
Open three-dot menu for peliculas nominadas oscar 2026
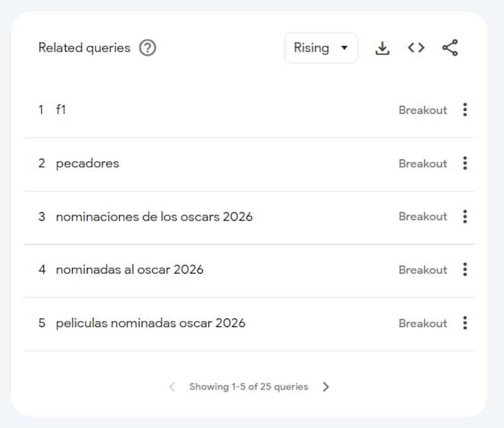(x=465, y=323)
